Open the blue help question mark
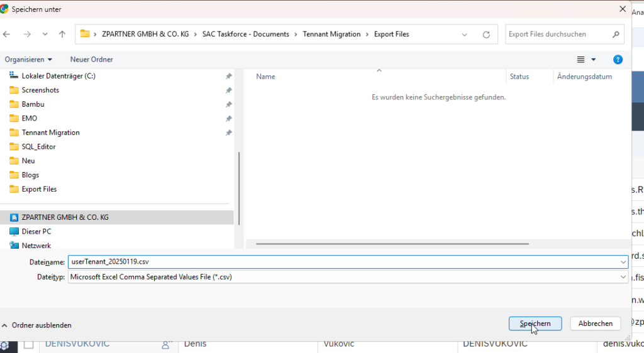 (618, 60)
